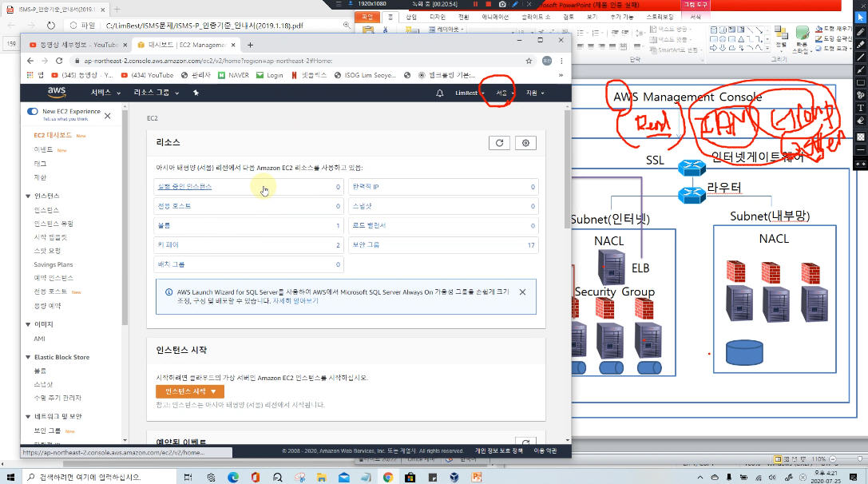This screenshot has width=868, height=484.
Task: Open Task View on taskbar
Action: coord(188,477)
